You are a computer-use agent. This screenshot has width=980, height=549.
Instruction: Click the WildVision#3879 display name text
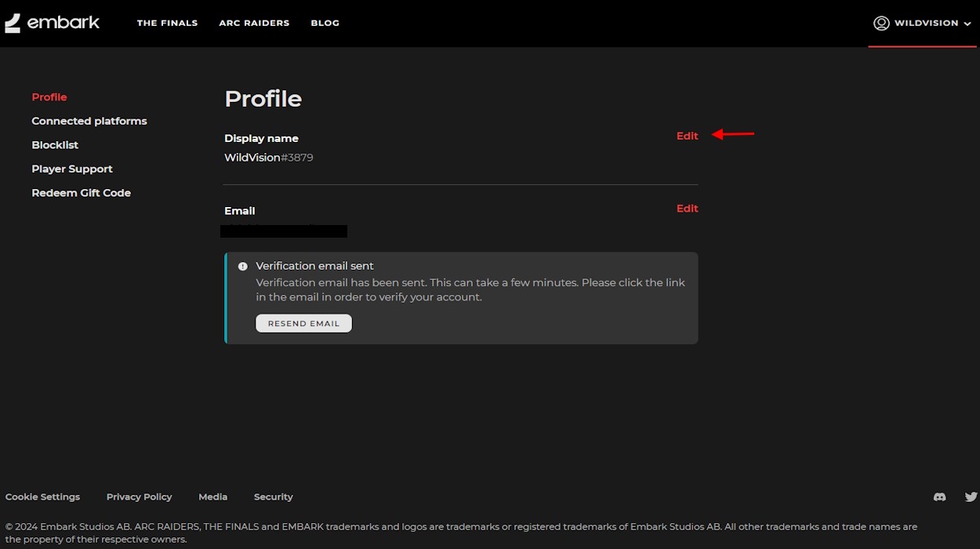(x=269, y=158)
